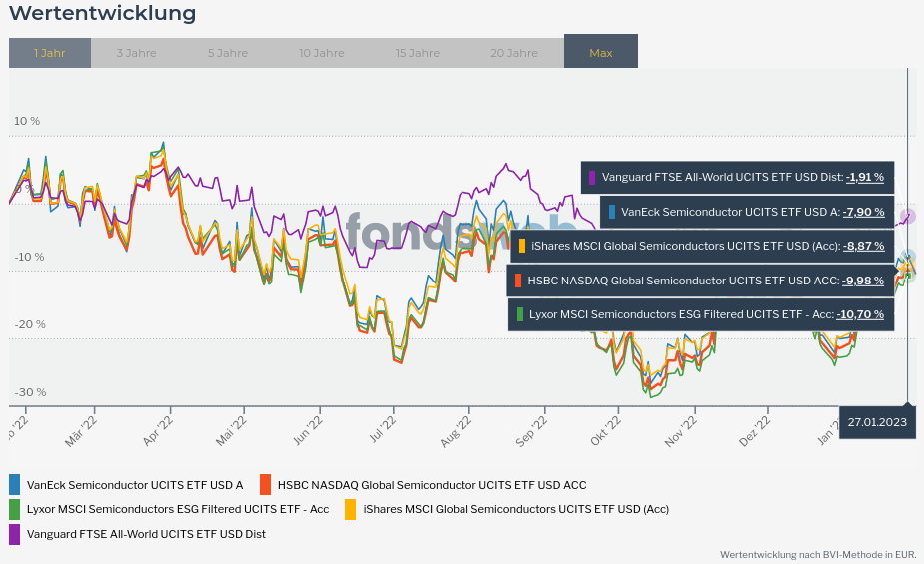Viewport: 924px width, 564px height.
Task: Click blue VanEck Semiconductor legend swatch
Action: point(15,485)
